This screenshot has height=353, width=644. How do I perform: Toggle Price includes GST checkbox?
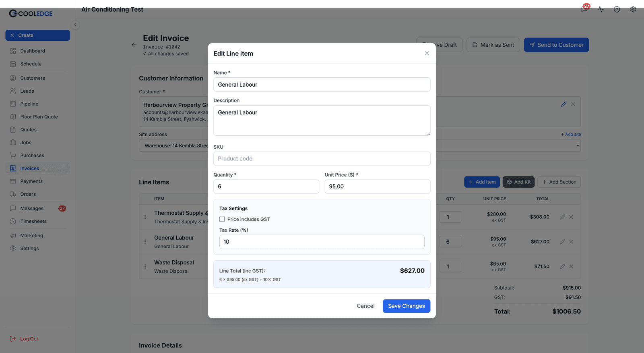[x=222, y=219]
